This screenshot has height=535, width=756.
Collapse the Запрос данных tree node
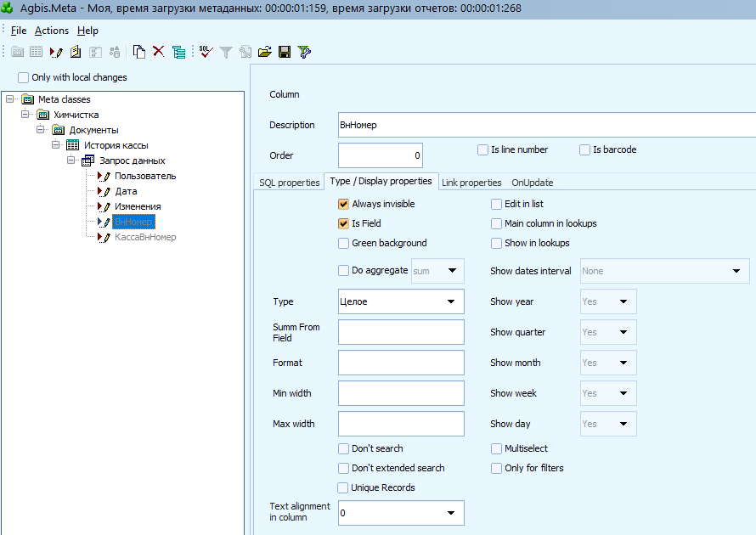[x=71, y=160]
